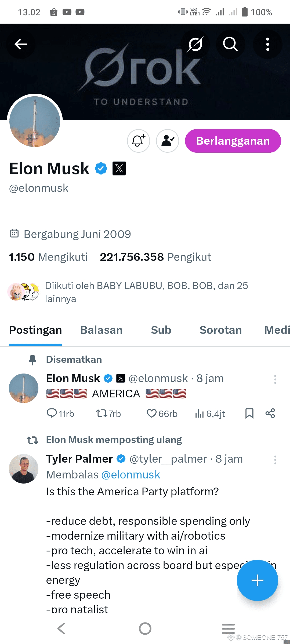Open more options on pinned post

click(x=275, y=379)
